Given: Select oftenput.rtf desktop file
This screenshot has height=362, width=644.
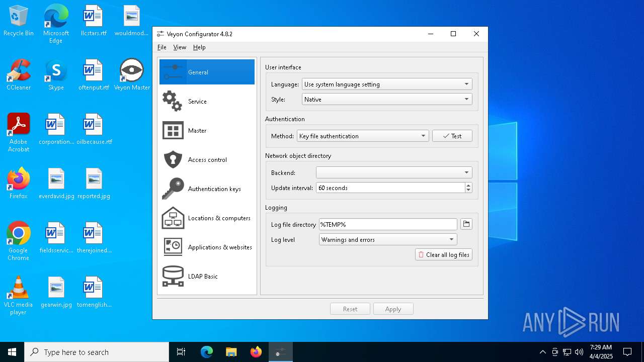Looking at the screenshot, I should (x=94, y=75).
